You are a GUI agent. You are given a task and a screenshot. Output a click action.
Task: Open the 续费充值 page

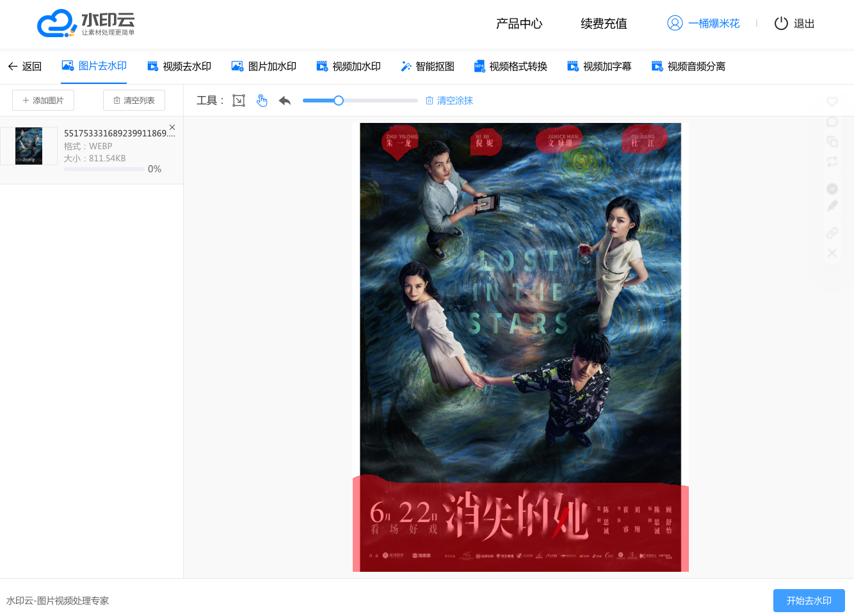click(604, 24)
